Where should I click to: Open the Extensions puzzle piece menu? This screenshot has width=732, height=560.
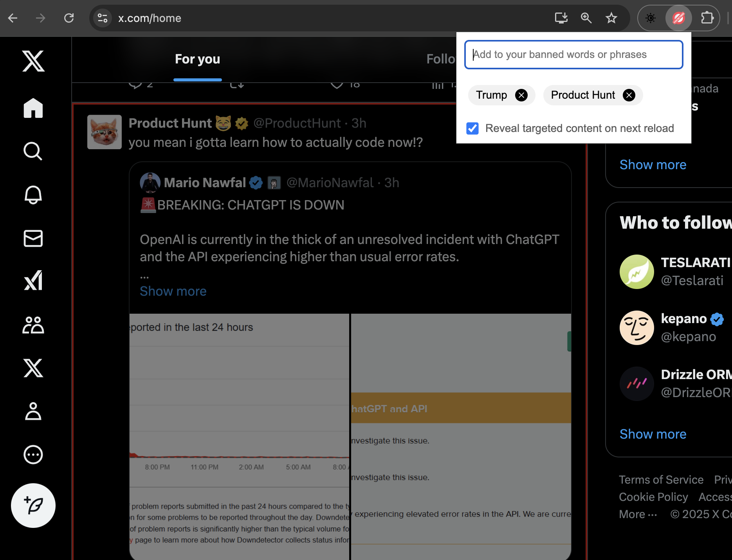(x=707, y=18)
